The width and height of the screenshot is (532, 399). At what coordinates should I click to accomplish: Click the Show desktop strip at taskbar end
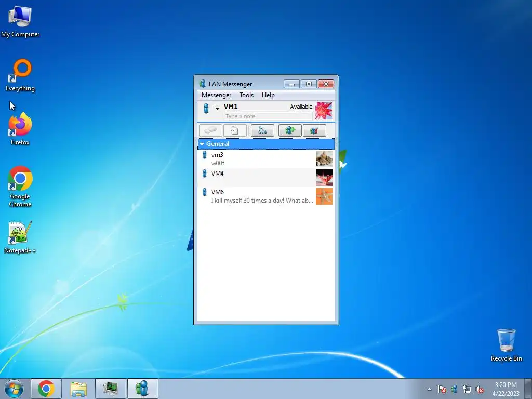tap(528, 389)
